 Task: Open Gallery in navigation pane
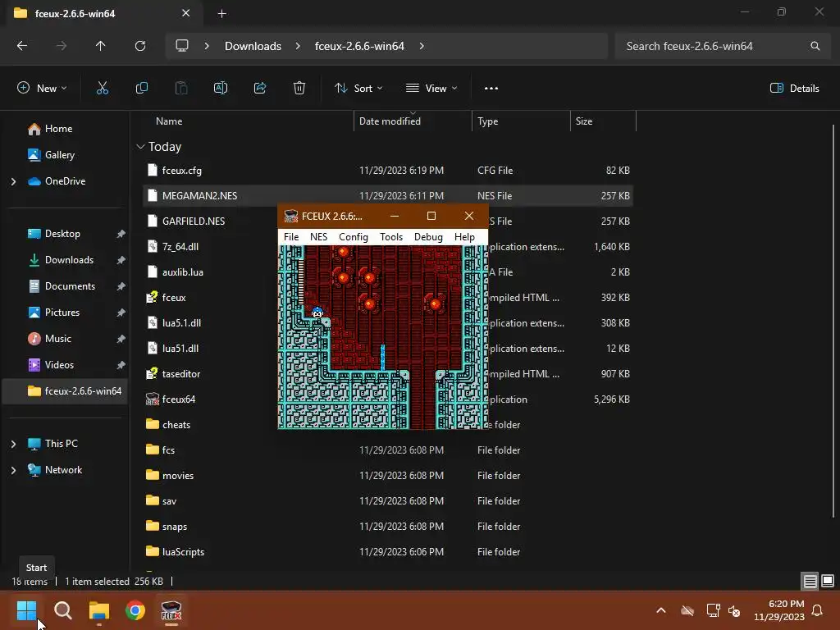click(59, 155)
